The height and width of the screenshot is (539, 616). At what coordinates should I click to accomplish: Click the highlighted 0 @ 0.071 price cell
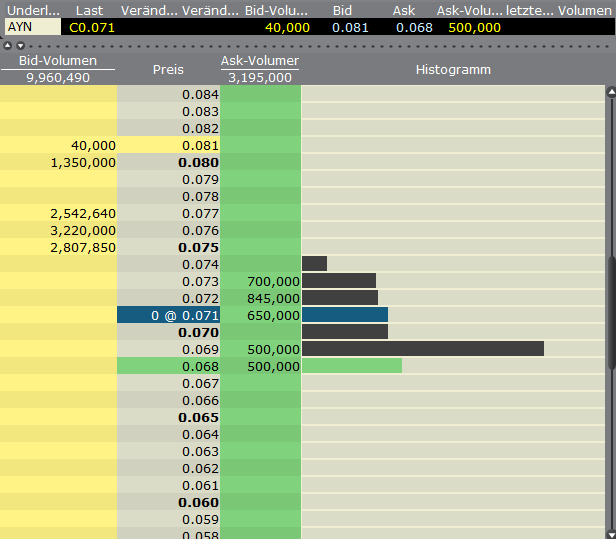point(168,315)
